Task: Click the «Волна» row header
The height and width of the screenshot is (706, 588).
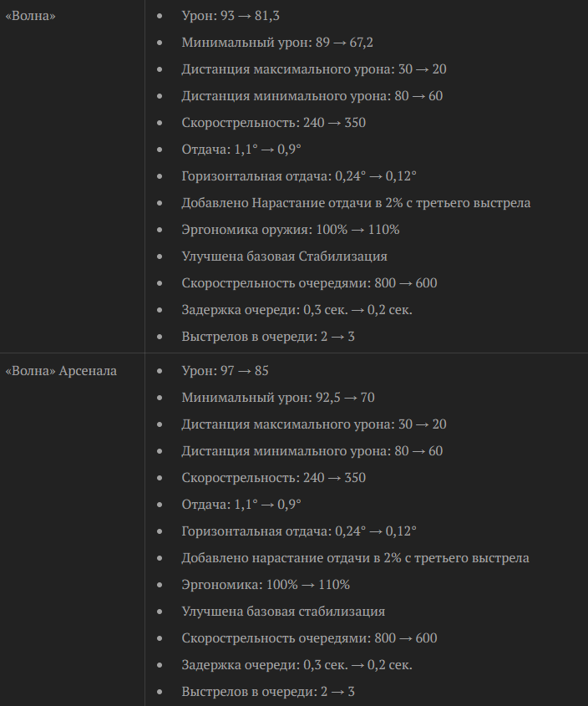Action: tap(31, 16)
